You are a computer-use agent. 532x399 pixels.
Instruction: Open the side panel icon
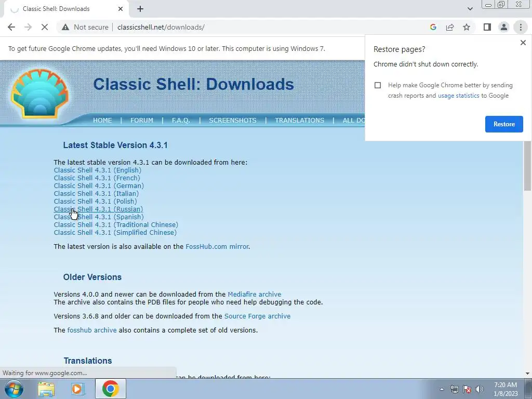487,27
